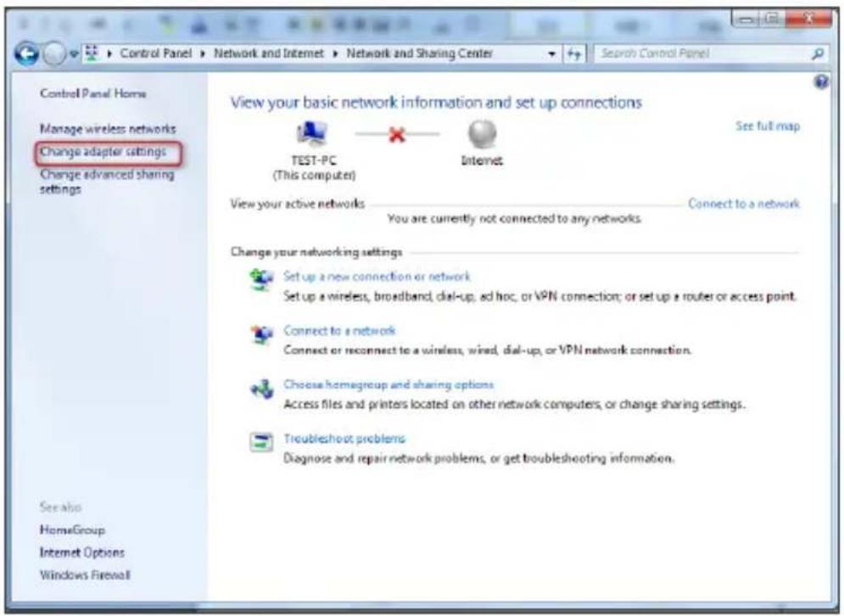The width and height of the screenshot is (844, 616).
Task: Open Set up a new connection or network
Action: [377, 277]
